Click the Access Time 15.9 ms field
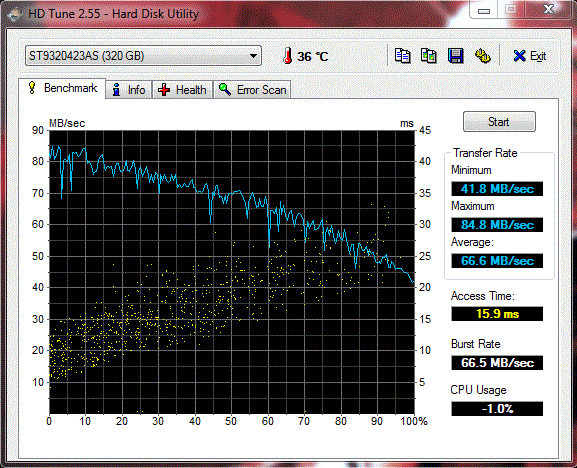The height and width of the screenshot is (468, 577). (497, 314)
